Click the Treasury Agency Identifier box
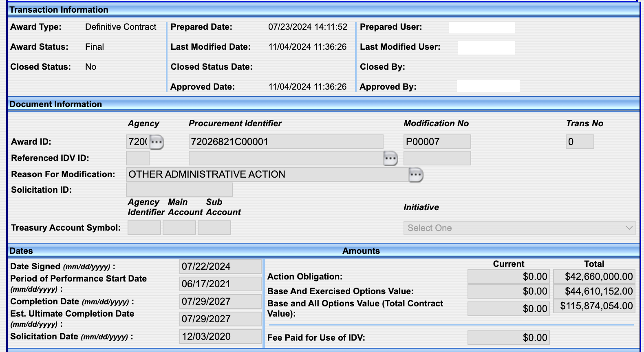 [x=144, y=228]
